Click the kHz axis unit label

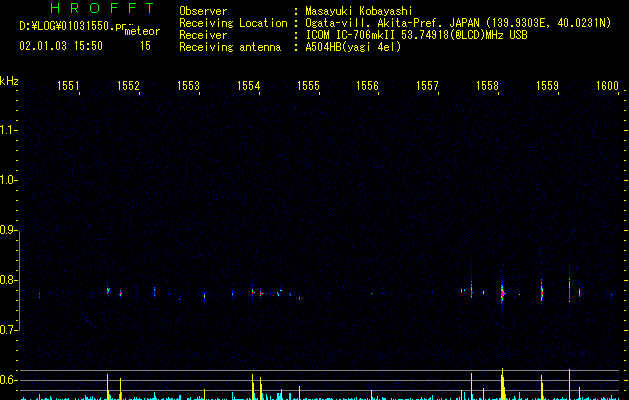tap(9, 81)
